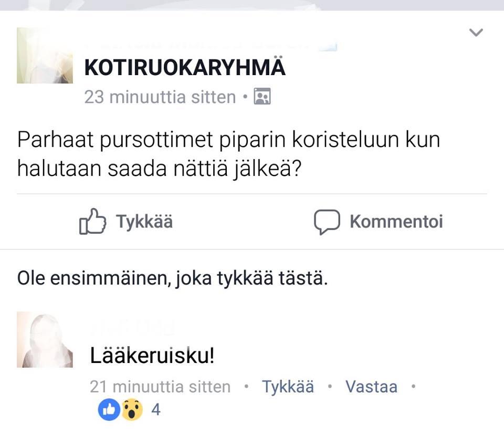This screenshot has width=504, height=446.
Task: Click the speech bubble comment icon
Action: [x=327, y=222]
